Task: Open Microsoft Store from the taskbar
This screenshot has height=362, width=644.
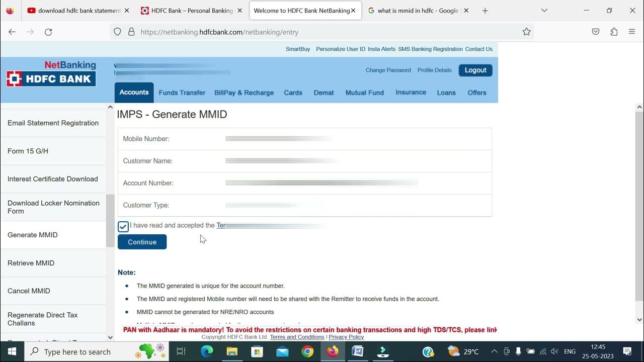Action: click(257, 351)
